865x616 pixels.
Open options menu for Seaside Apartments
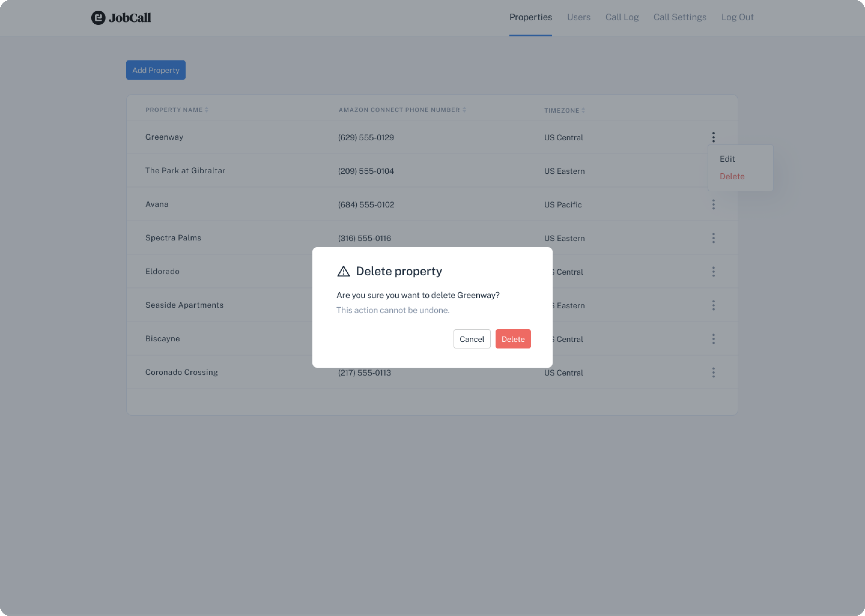click(714, 305)
